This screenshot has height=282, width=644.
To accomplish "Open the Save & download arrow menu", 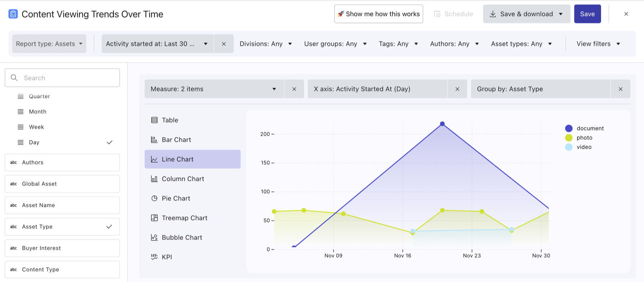I will click(x=561, y=14).
